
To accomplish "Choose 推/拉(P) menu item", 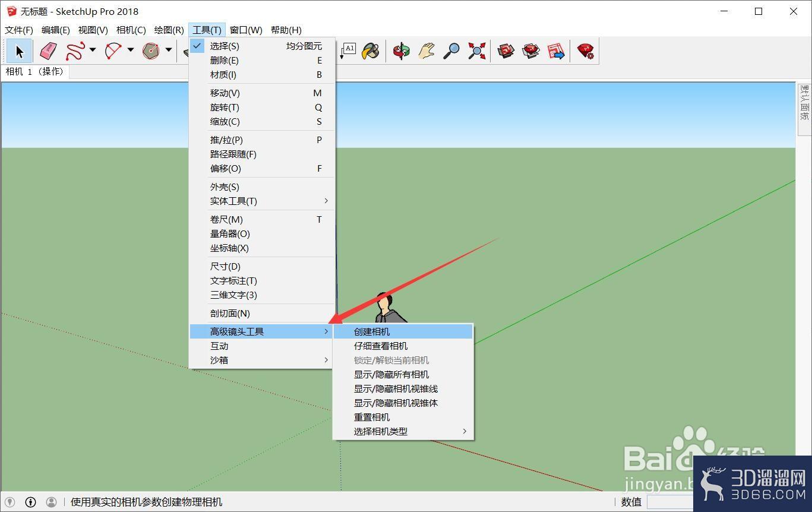I will (x=262, y=140).
